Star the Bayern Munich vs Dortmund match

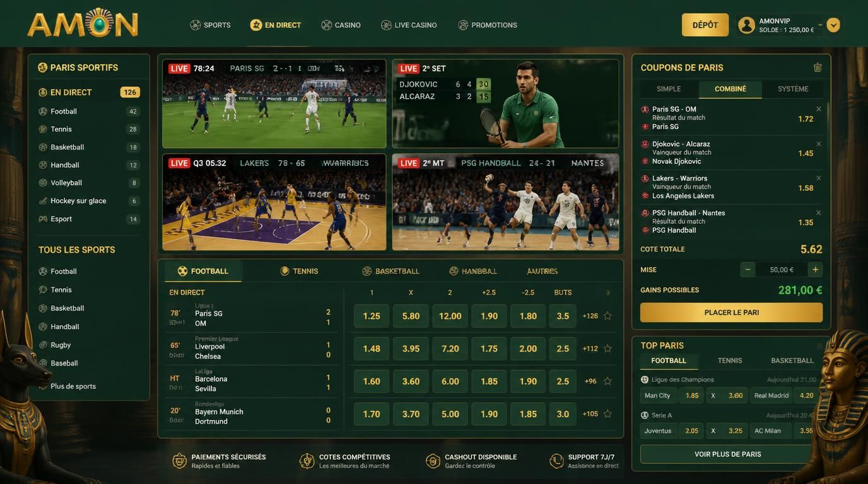click(607, 414)
